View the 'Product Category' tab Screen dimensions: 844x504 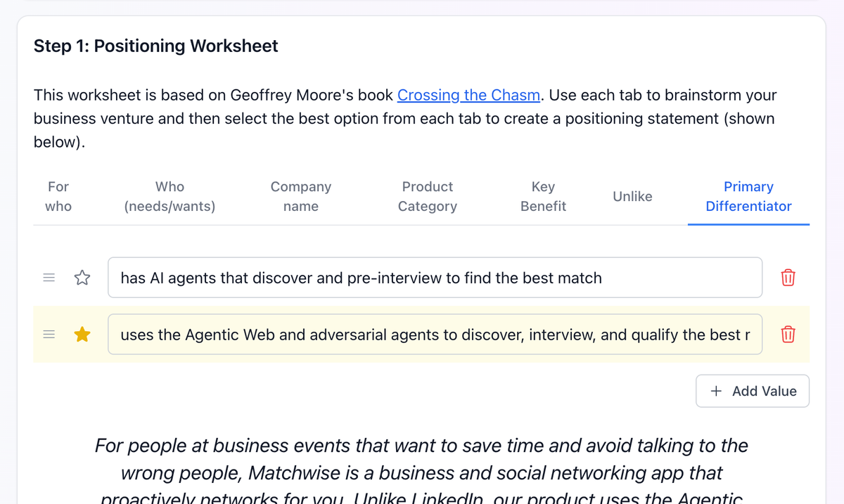coord(427,196)
